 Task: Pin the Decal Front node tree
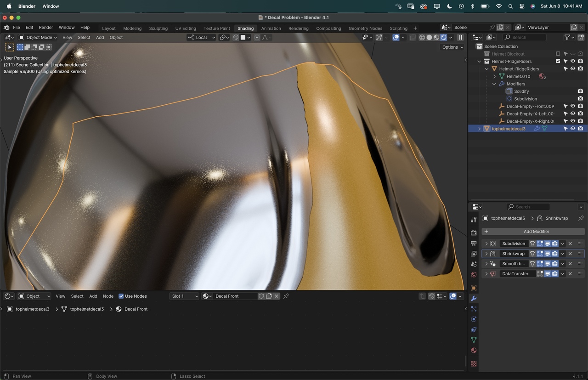(286, 296)
